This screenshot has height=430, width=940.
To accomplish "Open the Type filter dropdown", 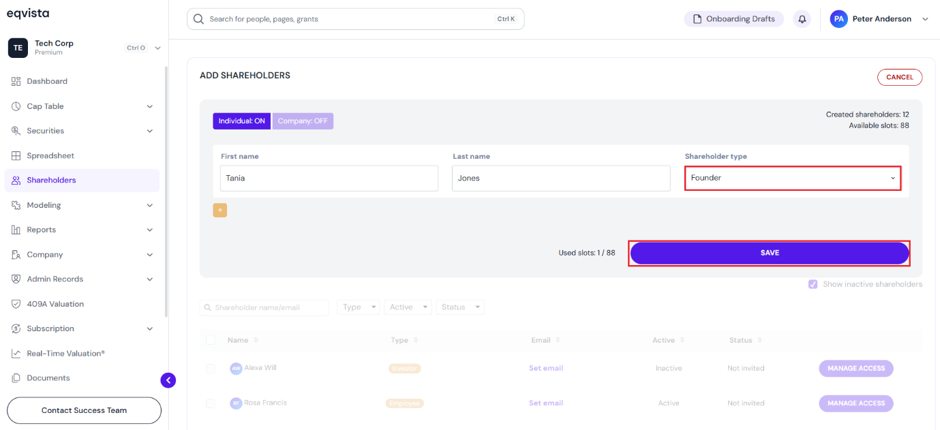I will coord(358,307).
